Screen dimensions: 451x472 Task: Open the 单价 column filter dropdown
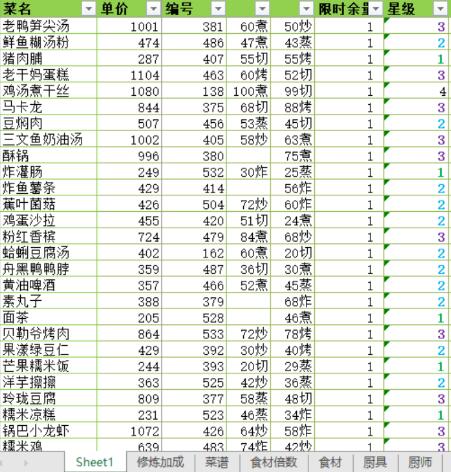click(154, 9)
